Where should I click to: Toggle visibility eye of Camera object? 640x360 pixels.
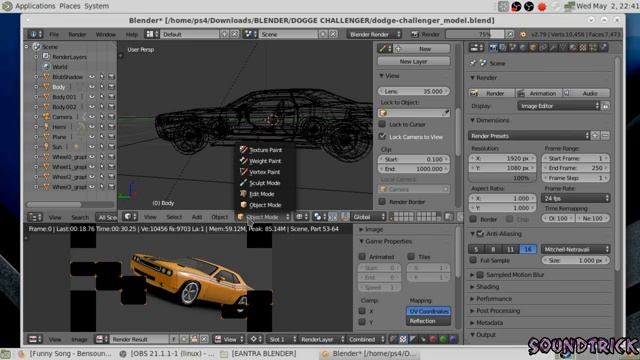click(92, 117)
